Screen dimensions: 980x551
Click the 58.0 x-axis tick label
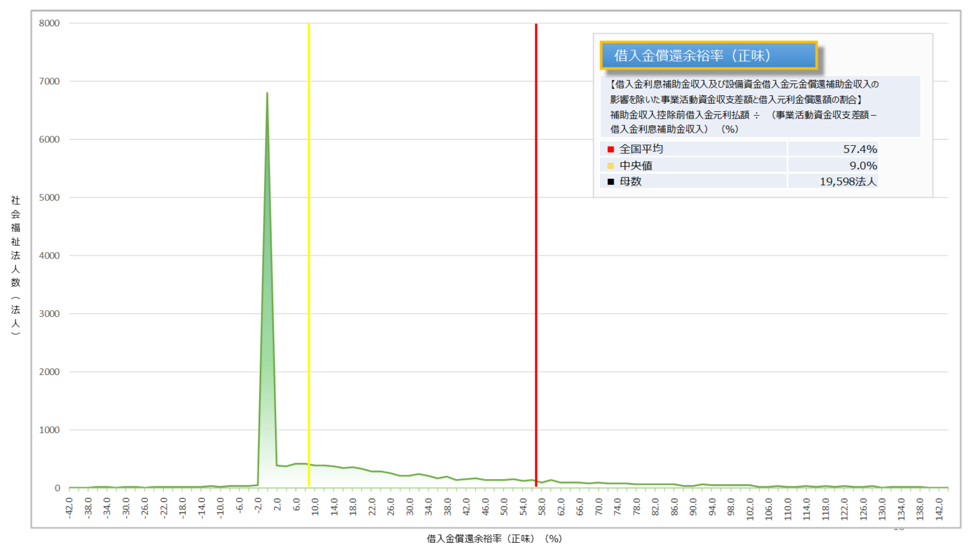point(542,507)
